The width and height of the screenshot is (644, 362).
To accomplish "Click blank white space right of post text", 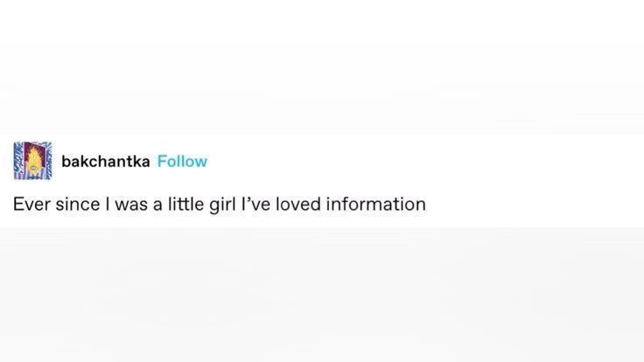I will pyautogui.click(x=534, y=205).
